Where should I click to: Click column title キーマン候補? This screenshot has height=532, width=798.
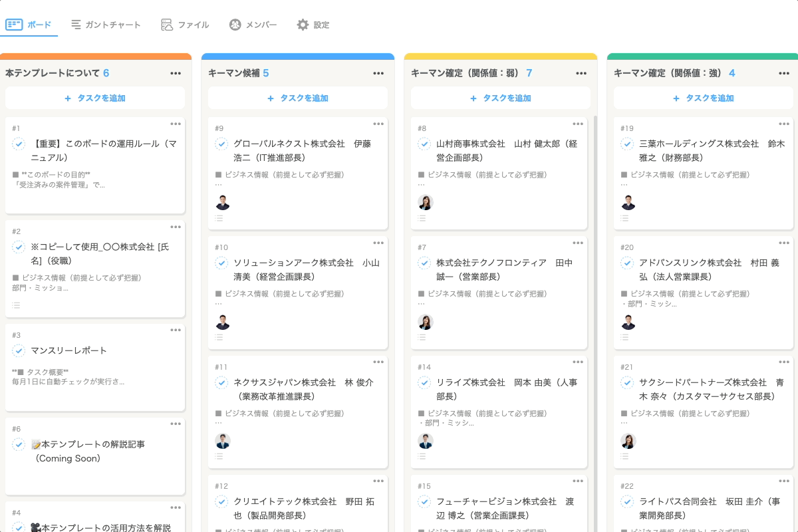coord(233,73)
